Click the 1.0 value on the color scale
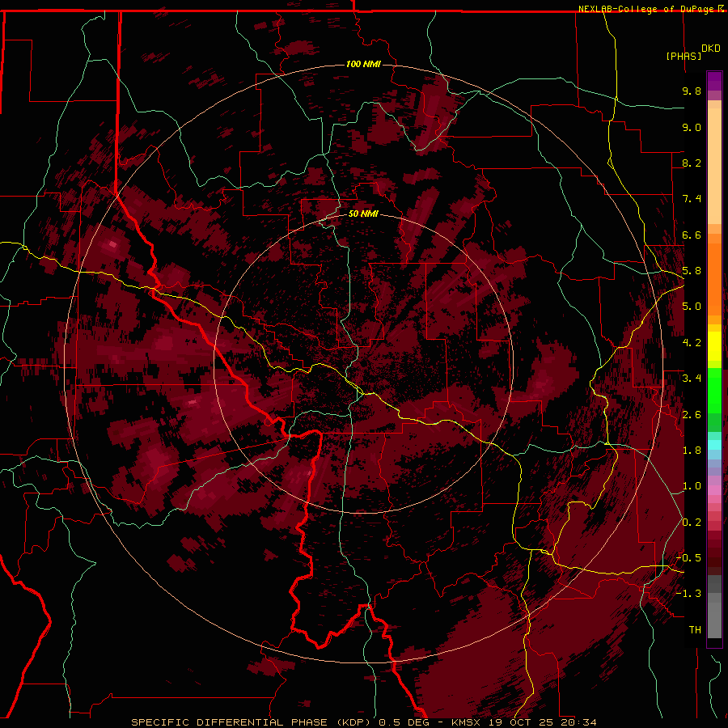This screenshot has height=728, width=728. [x=692, y=486]
